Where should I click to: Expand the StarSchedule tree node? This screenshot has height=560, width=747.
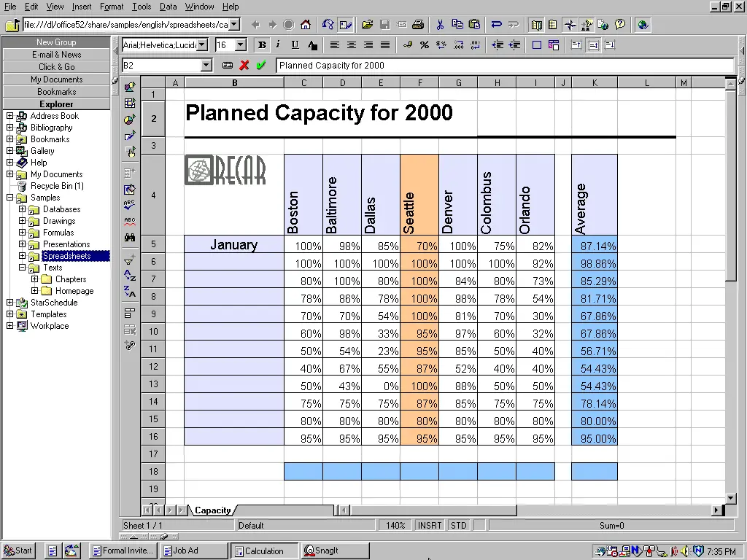coord(9,303)
